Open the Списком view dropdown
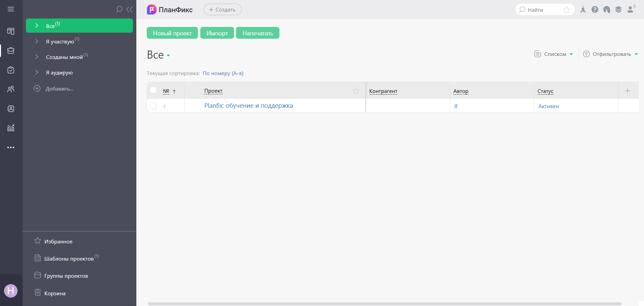The width and height of the screenshot is (644, 306). [554, 54]
